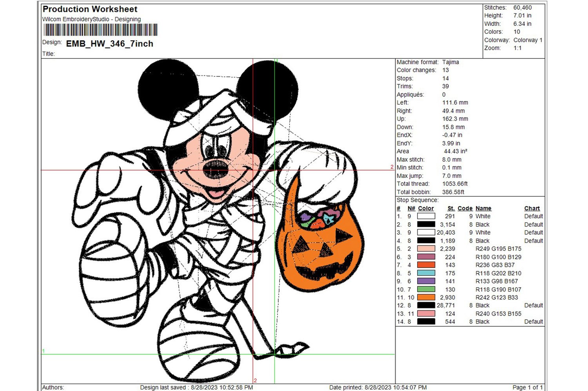Viewport: 588px width, 391px height.
Task: Click the Mickey mummy design preview
Action: point(218,220)
